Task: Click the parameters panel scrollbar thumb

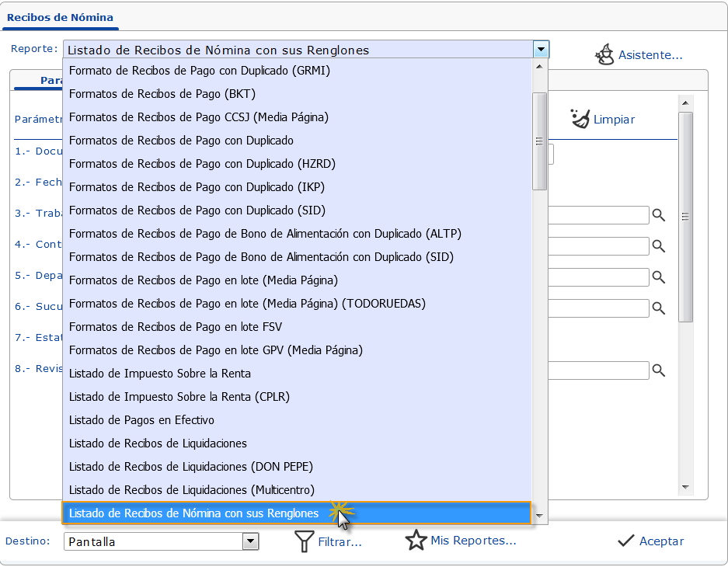Action: click(685, 217)
